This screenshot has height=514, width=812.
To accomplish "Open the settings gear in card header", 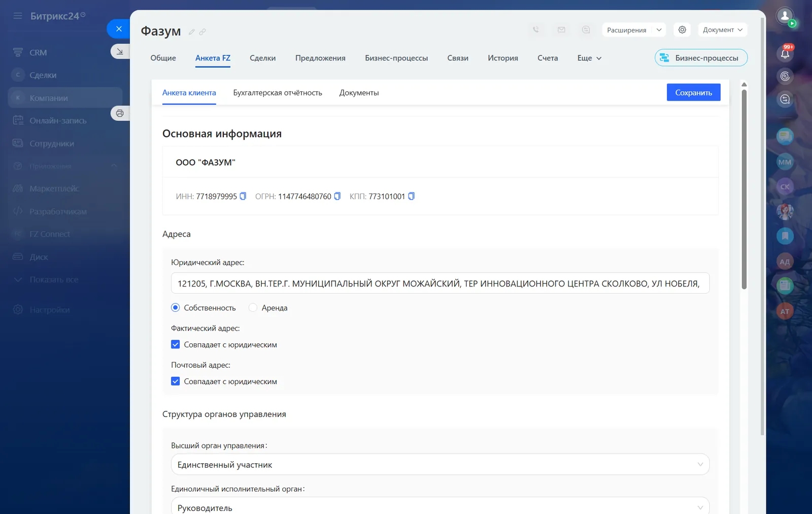I will pyautogui.click(x=682, y=30).
